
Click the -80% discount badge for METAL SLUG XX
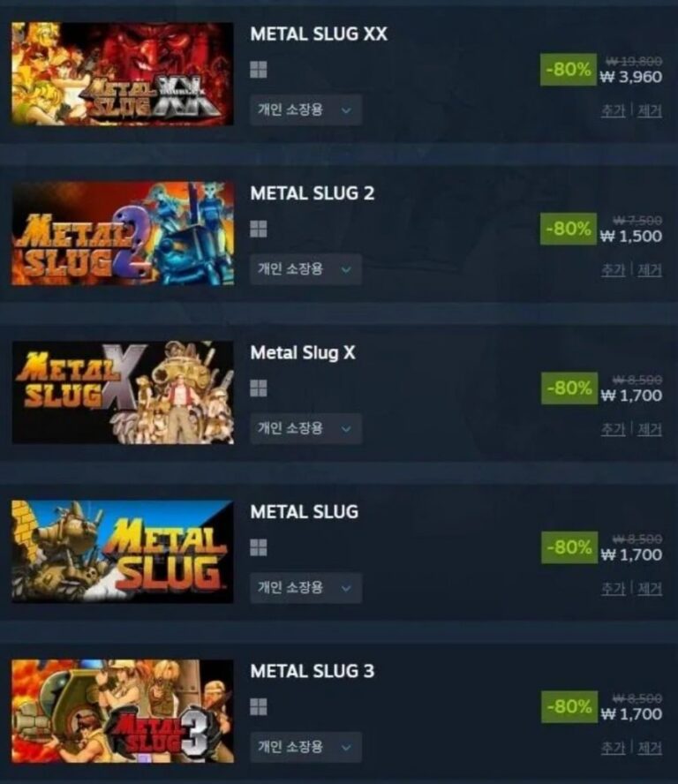pyautogui.click(x=568, y=70)
